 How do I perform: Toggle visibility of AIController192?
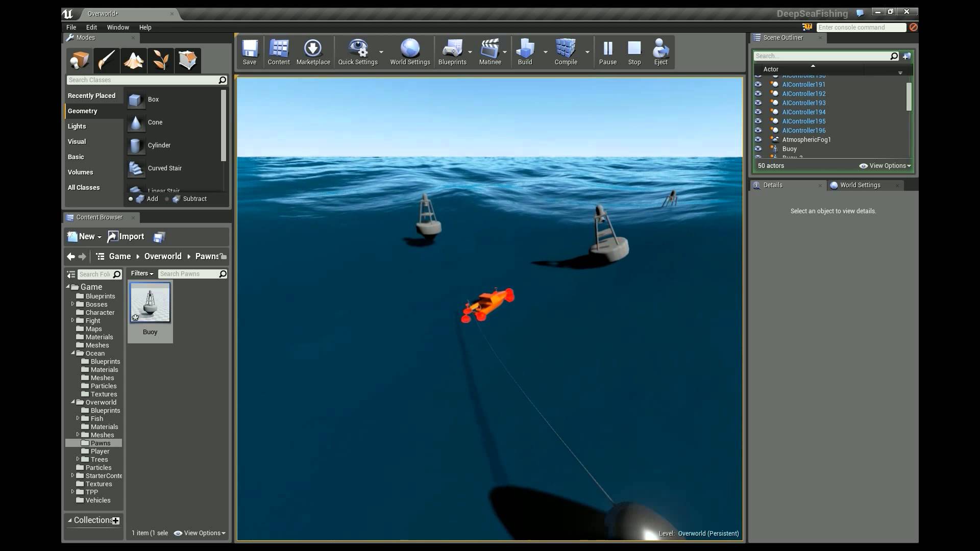758,94
